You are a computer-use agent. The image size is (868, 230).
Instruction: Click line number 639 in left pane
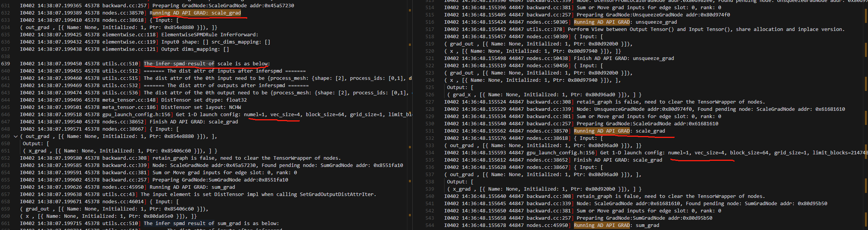point(6,64)
